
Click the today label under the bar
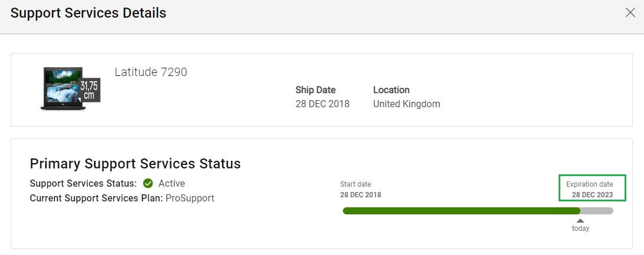[580, 228]
